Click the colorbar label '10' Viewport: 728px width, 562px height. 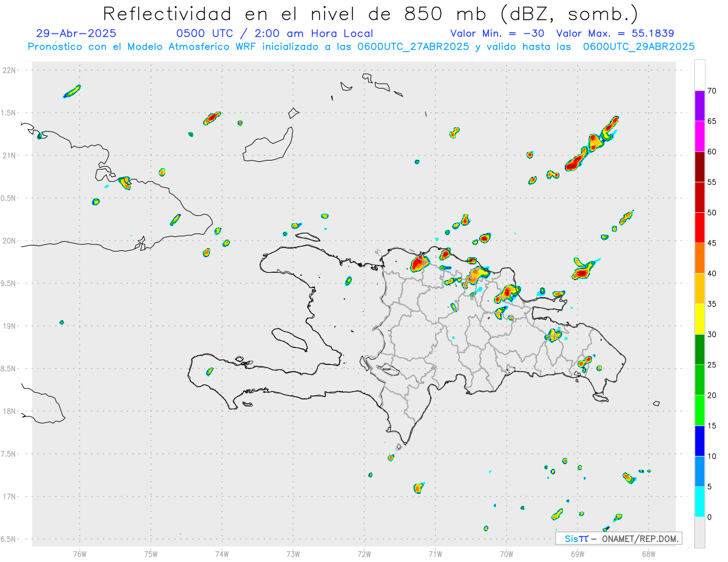tap(712, 456)
